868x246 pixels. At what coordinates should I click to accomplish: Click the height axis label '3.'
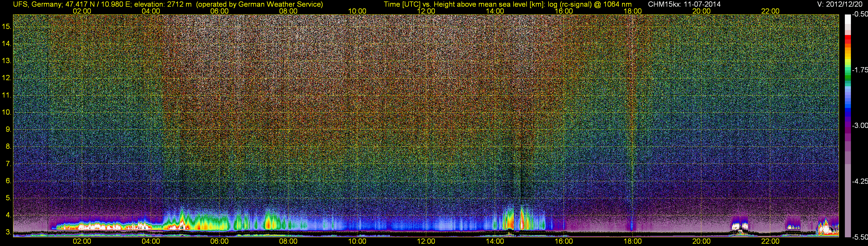9,232
